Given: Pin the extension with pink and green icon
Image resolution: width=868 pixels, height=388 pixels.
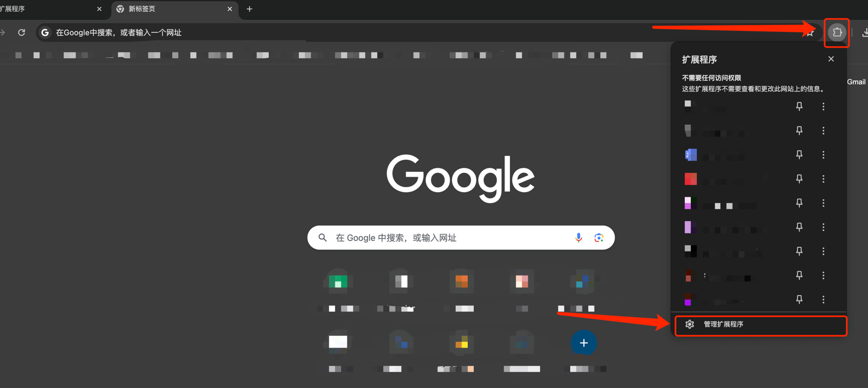Looking at the screenshot, I should pos(799,203).
